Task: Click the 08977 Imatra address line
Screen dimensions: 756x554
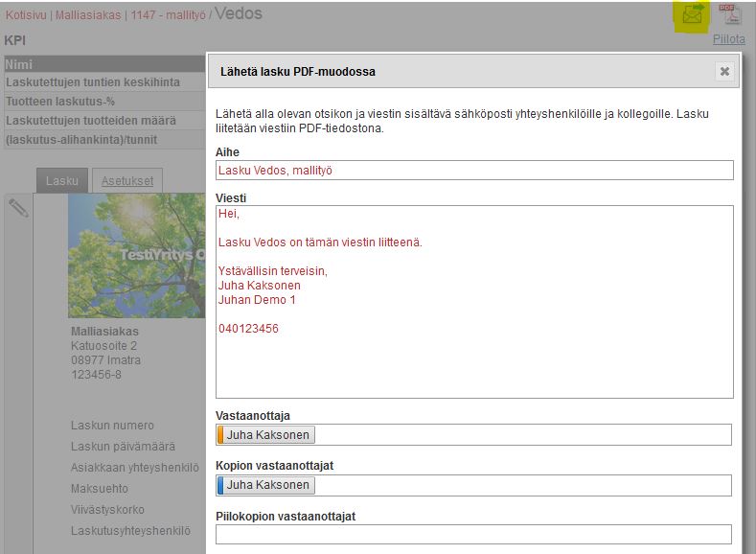Action: point(105,360)
